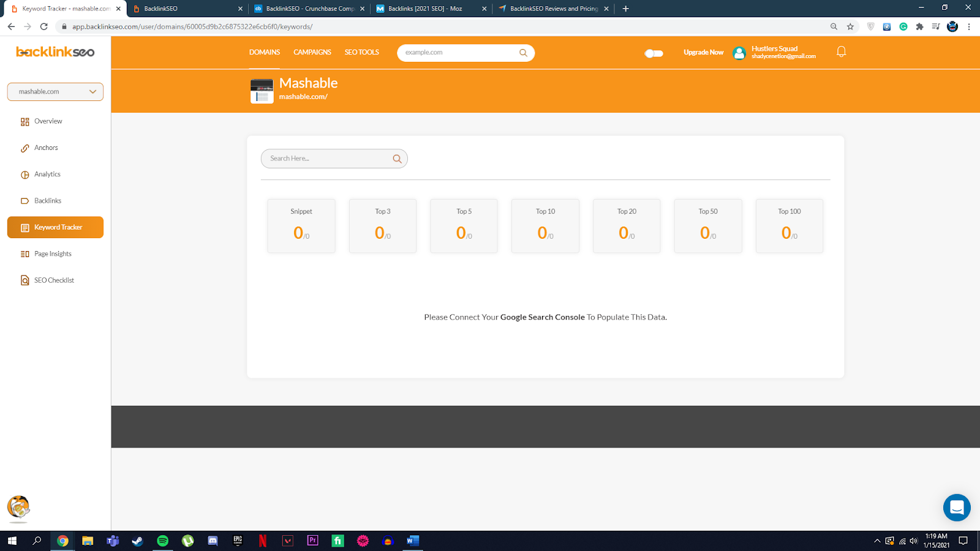The height and width of the screenshot is (551, 980).
Task: Click the Upgrade Now link
Action: (703, 53)
